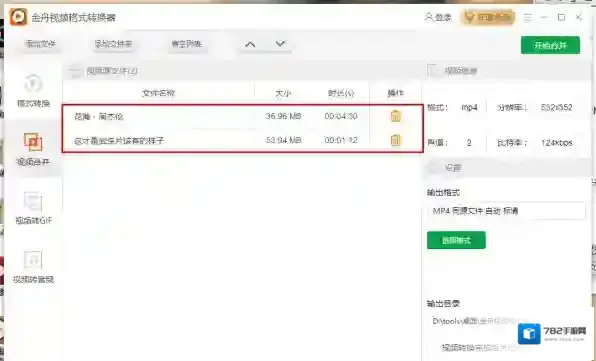Screen dimensions: 596x361
Task: Click the 操作 column header
Action: (395, 93)
